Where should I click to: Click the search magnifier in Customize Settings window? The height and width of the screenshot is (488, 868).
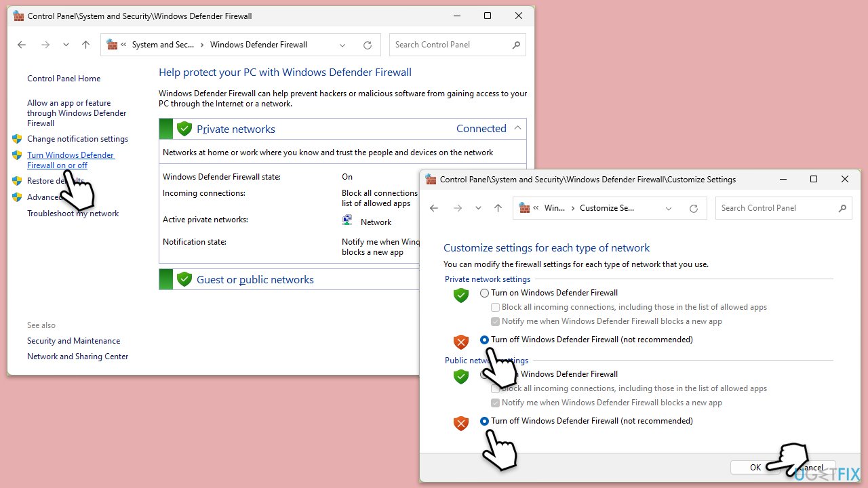pyautogui.click(x=842, y=208)
